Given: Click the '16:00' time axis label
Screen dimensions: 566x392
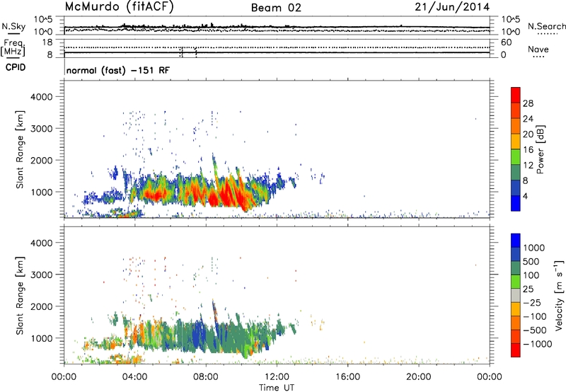Looking at the screenshot, I should click(347, 377).
